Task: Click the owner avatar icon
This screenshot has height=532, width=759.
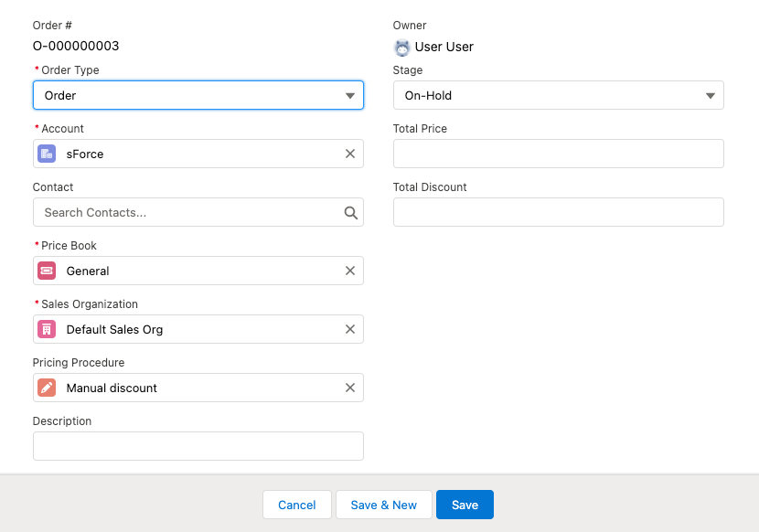Action: coord(401,47)
